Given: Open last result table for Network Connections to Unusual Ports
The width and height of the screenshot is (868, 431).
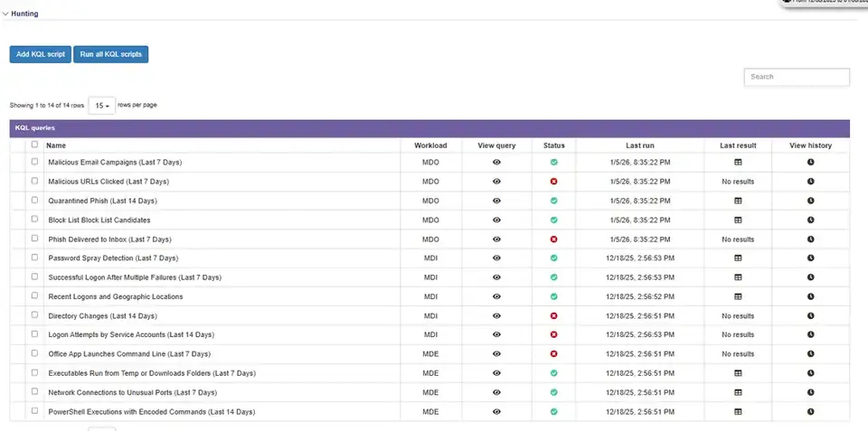Looking at the screenshot, I should tap(738, 392).
